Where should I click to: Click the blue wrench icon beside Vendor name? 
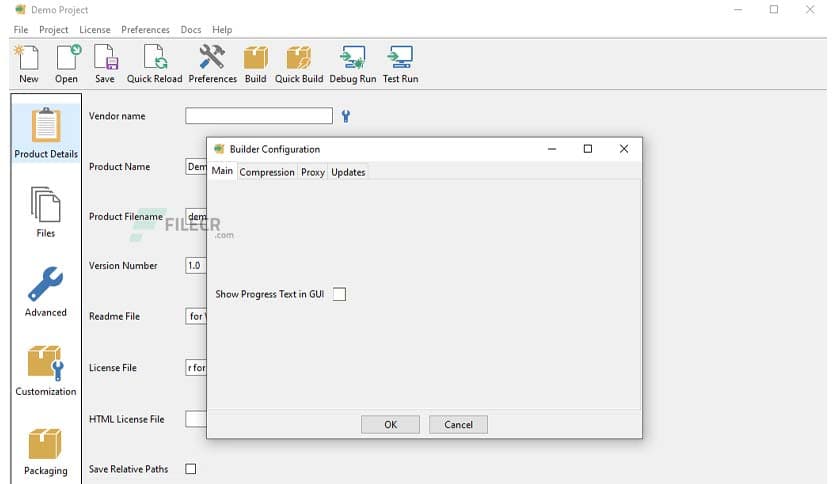click(346, 116)
